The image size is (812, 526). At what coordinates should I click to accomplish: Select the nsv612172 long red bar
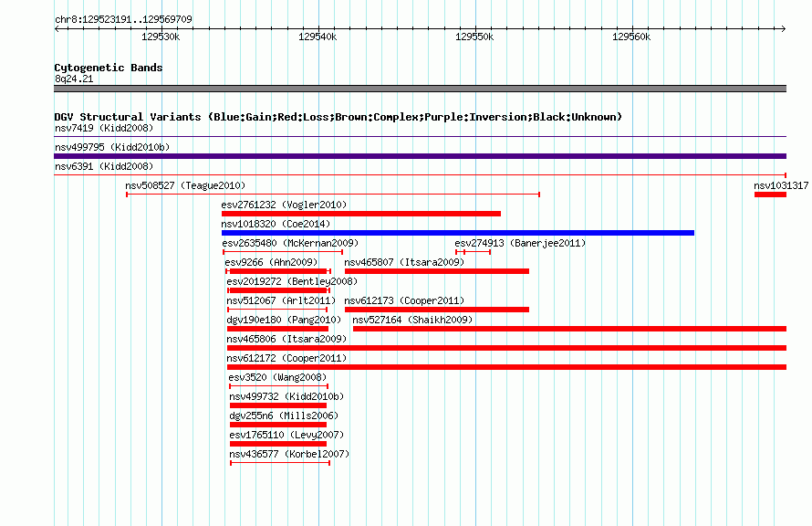pyautogui.click(x=507, y=367)
